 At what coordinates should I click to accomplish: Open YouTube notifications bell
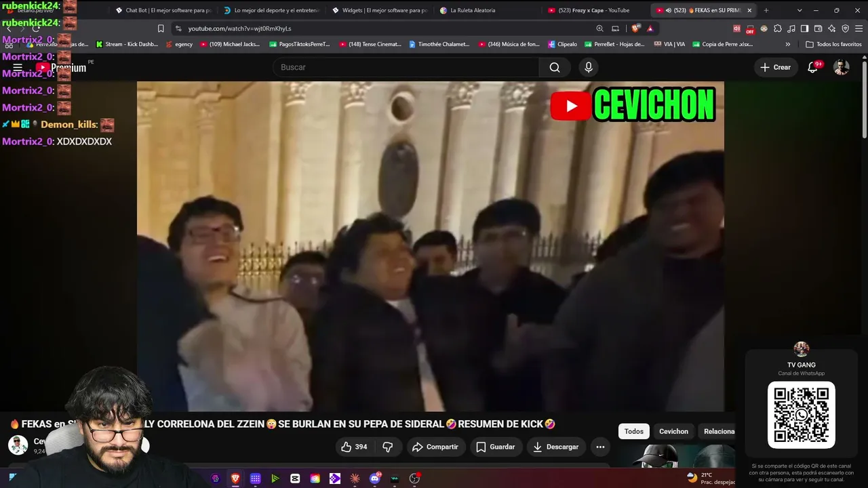point(812,67)
